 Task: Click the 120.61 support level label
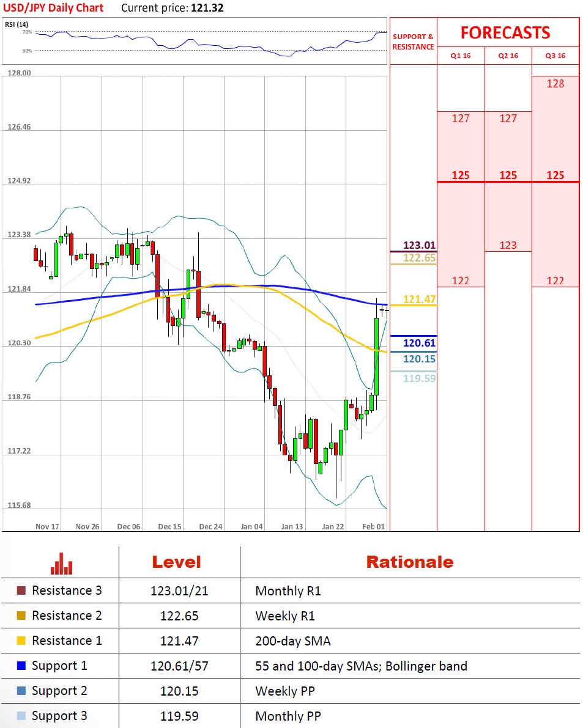(x=419, y=343)
